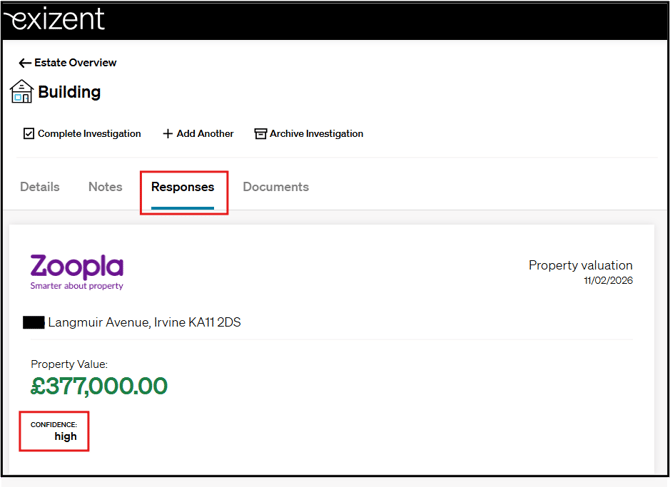Viewport: 670px width, 487px height.
Task: Click the back arrow beside Estate Overview
Action: 25,63
